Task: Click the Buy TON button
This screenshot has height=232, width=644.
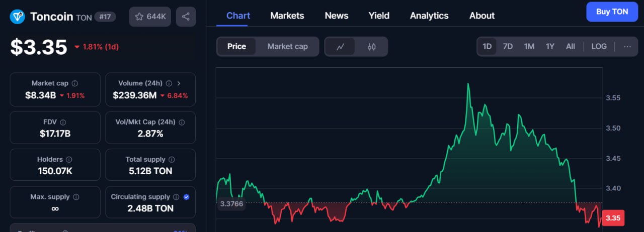Action: [x=612, y=12]
